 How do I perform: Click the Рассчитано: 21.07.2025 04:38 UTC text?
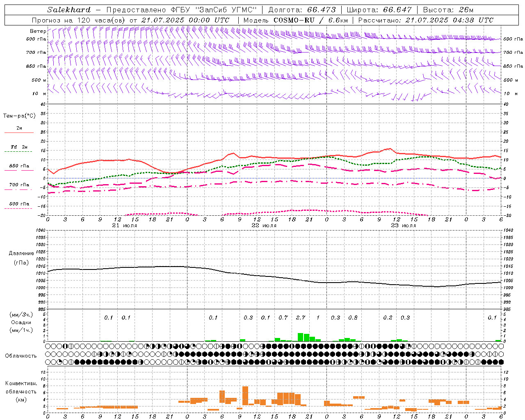point(426,20)
